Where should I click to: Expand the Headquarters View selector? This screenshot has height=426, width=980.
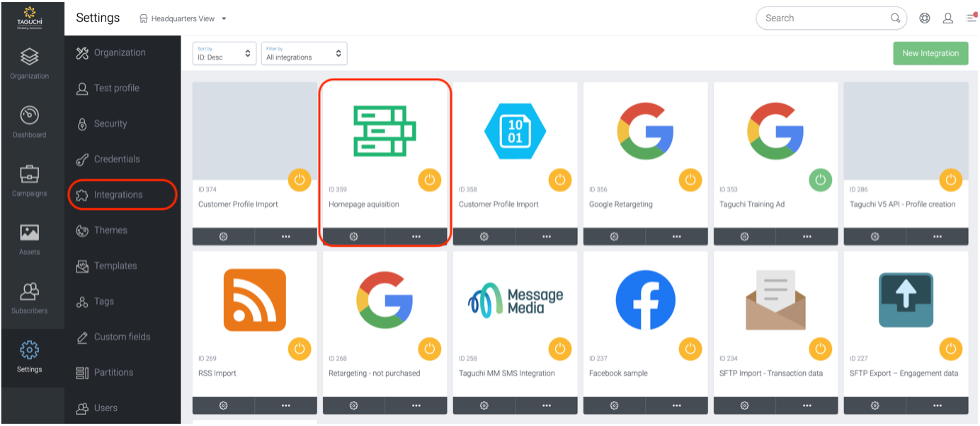(x=183, y=18)
